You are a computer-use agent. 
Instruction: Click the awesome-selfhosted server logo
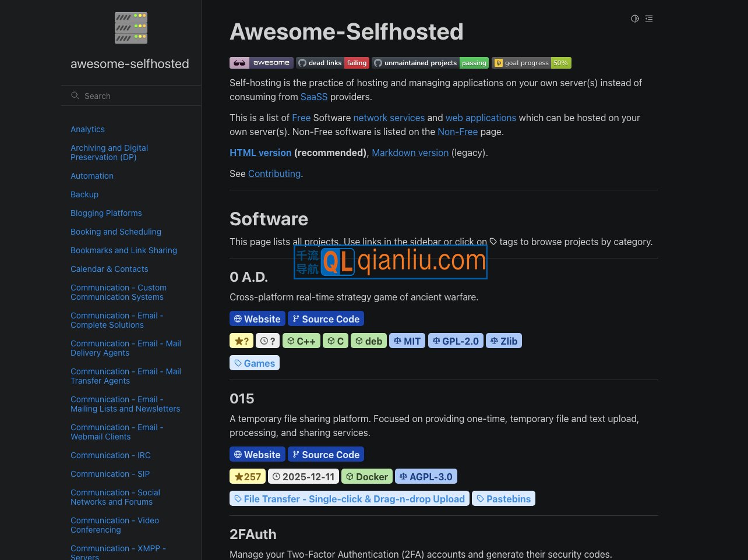click(x=130, y=27)
